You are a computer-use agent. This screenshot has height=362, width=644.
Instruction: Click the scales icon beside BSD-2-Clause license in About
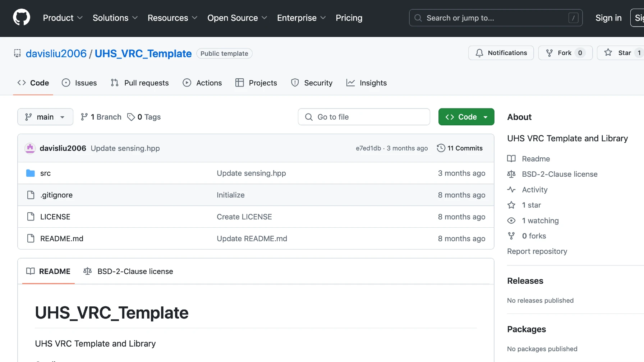click(x=511, y=174)
